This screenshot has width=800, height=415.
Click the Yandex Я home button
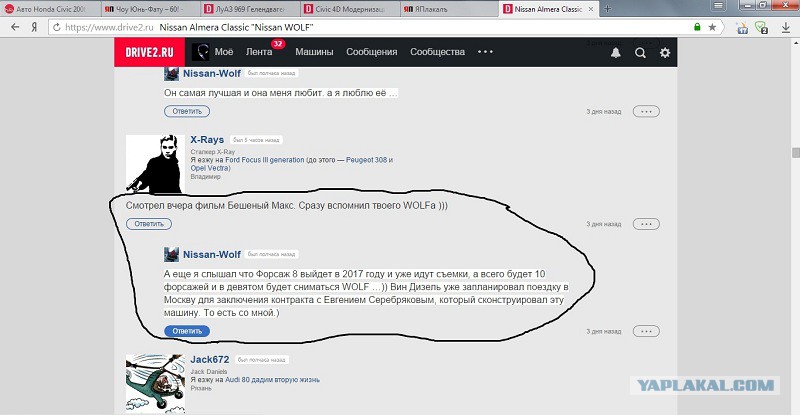(x=34, y=27)
